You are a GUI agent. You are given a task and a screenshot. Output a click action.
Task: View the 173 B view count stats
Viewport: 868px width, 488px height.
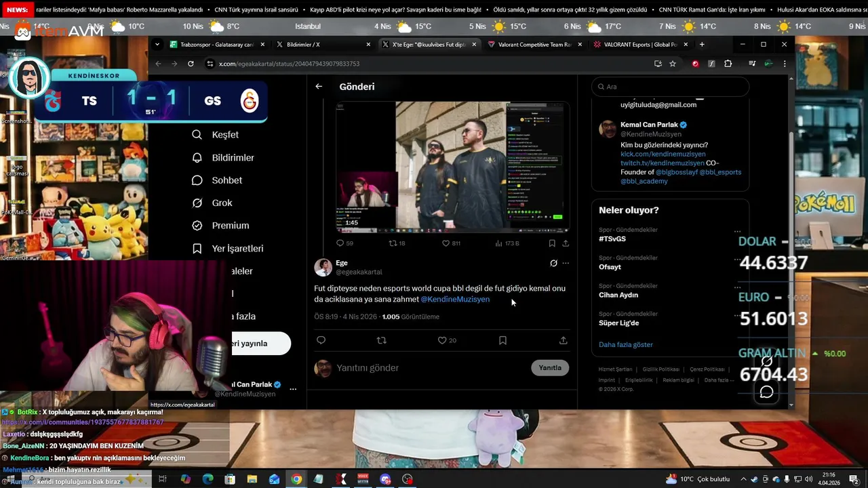(x=507, y=243)
